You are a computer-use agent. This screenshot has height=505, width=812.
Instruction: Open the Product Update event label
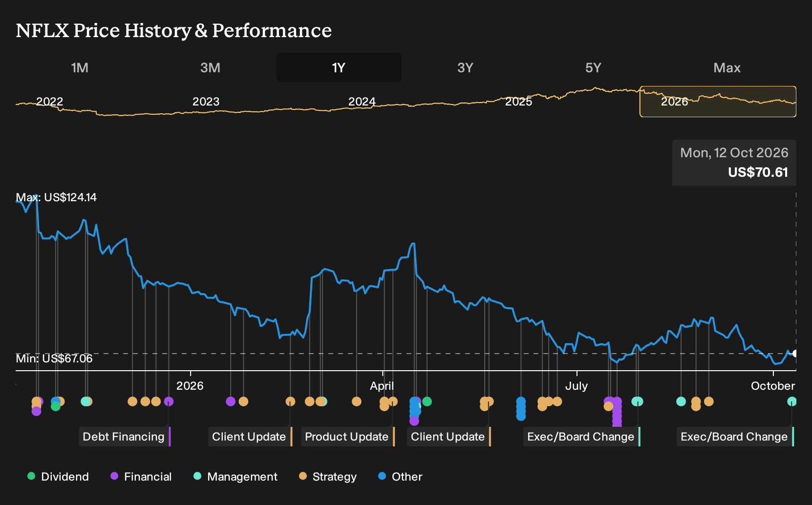348,437
